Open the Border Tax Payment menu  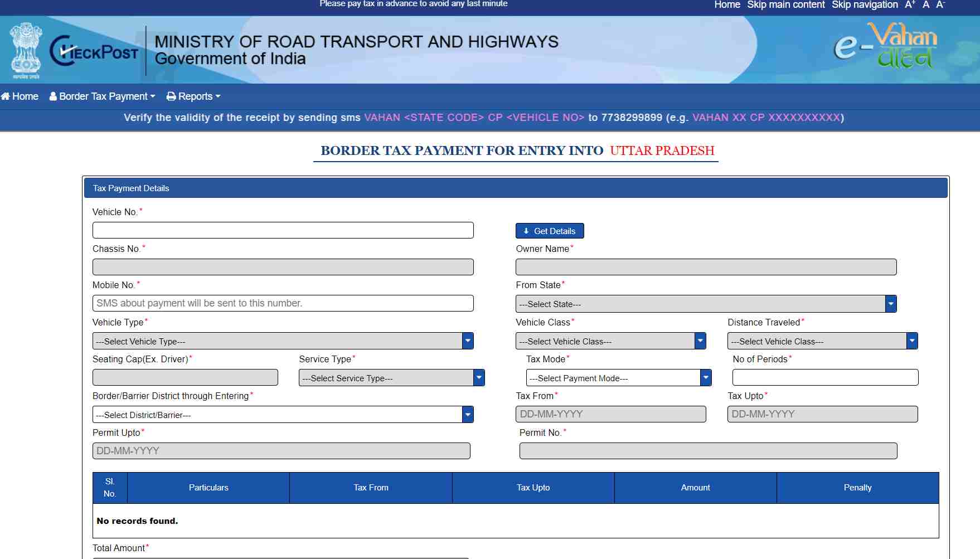pos(102,96)
